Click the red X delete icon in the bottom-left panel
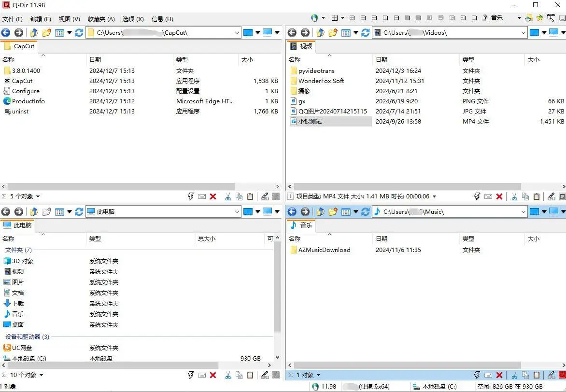Image resolution: width=566 pixels, height=392 pixels. (213, 375)
